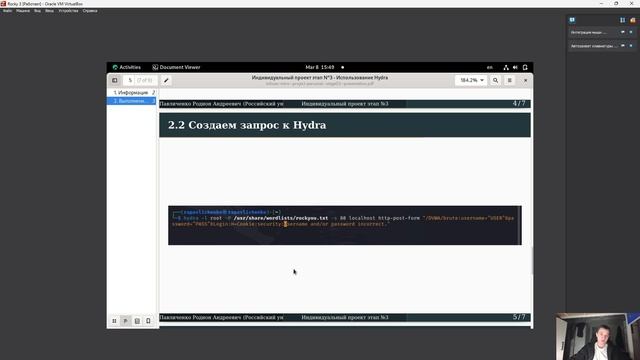
Task: Select outline entry '1. Информация'
Action: (x=131, y=93)
